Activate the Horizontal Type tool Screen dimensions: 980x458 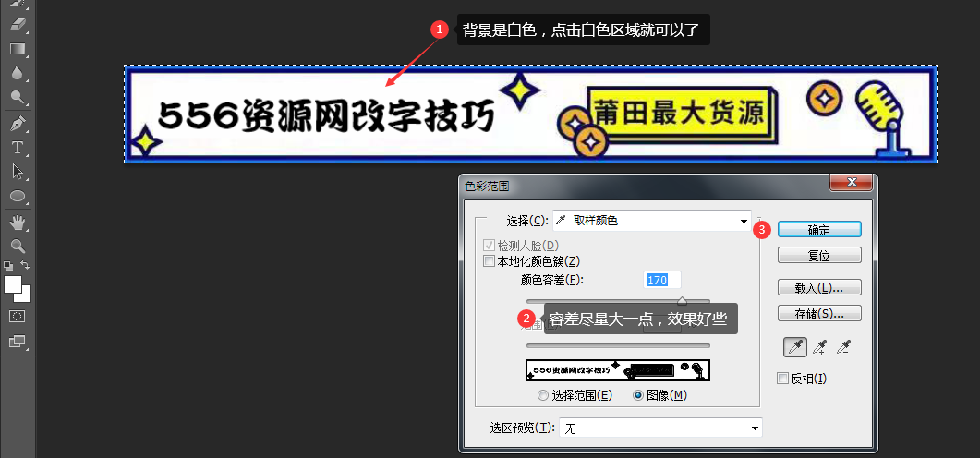tap(18, 148)
